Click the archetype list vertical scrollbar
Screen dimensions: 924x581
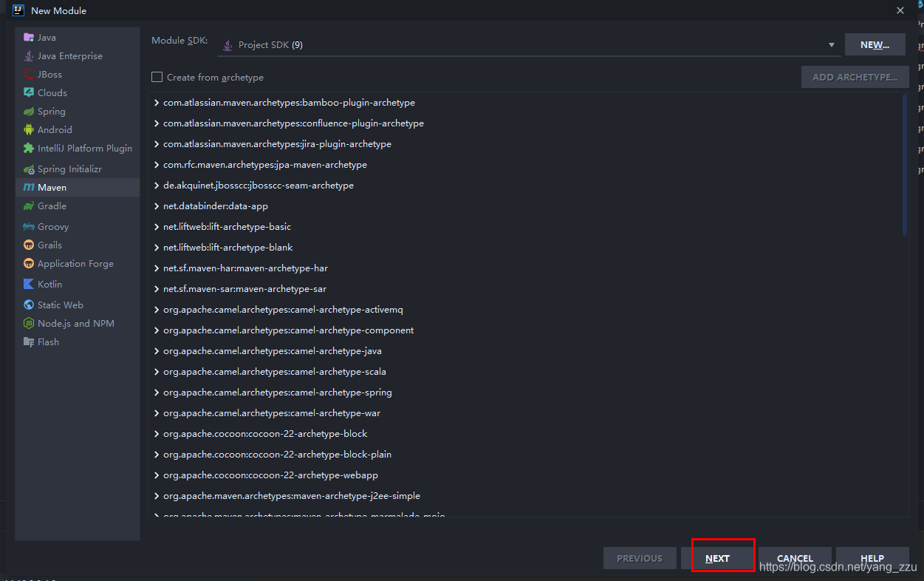pos(906,165)
